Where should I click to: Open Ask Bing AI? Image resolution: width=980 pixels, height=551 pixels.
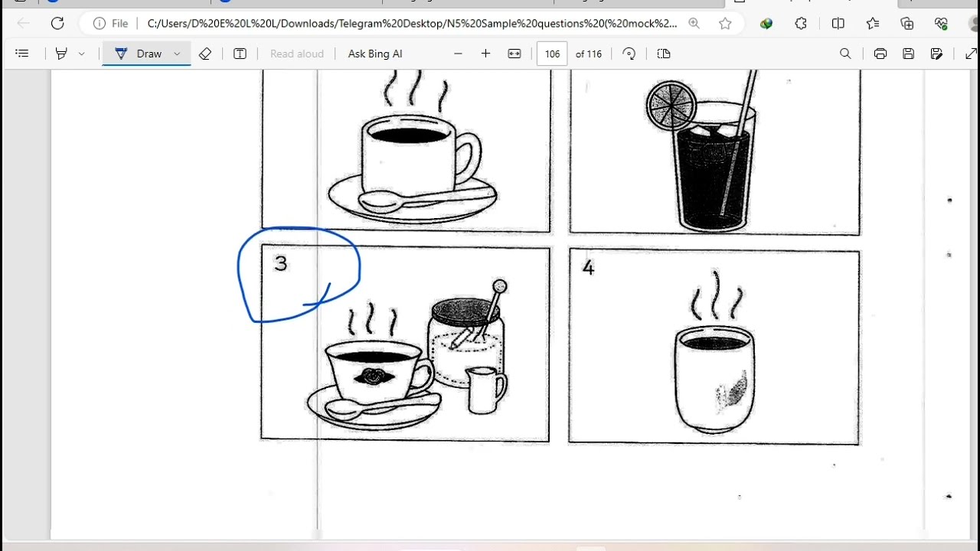coord(375,54)
